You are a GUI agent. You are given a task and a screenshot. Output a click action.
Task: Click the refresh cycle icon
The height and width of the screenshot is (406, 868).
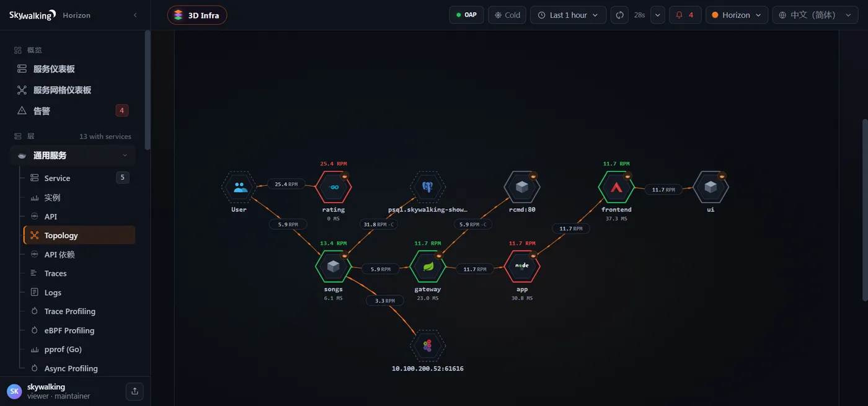[x=619, y=15]
